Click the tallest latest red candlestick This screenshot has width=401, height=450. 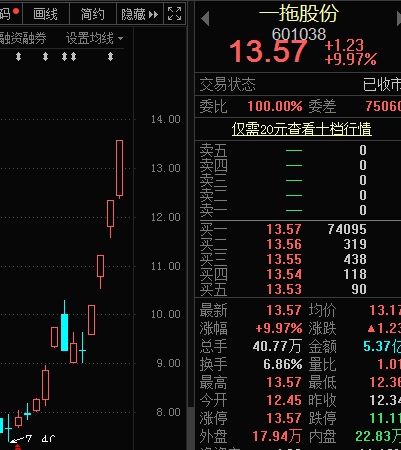click(119, 169)
